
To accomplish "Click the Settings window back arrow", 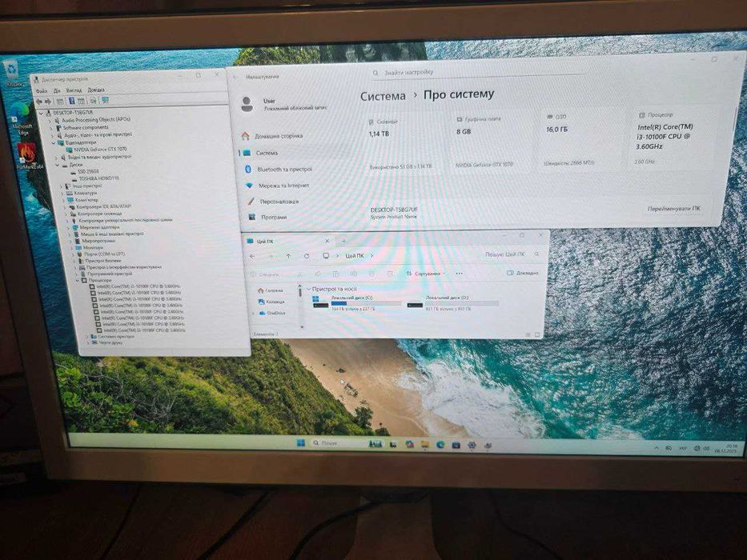I will coord(235,77).
